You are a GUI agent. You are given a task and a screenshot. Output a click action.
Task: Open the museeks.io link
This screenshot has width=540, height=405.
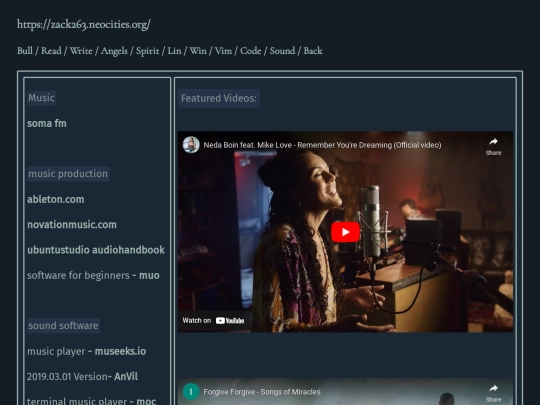pyautogui.click(x=120, y=351)
